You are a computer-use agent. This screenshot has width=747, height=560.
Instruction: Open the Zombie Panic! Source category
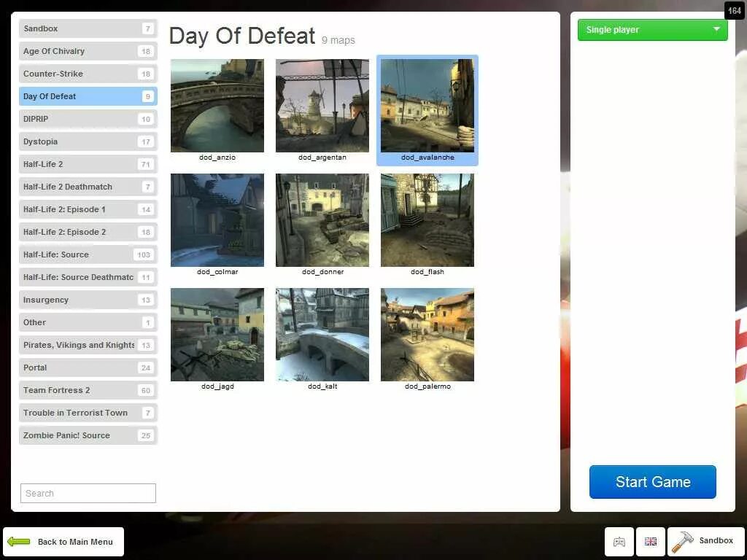[88, 436]
